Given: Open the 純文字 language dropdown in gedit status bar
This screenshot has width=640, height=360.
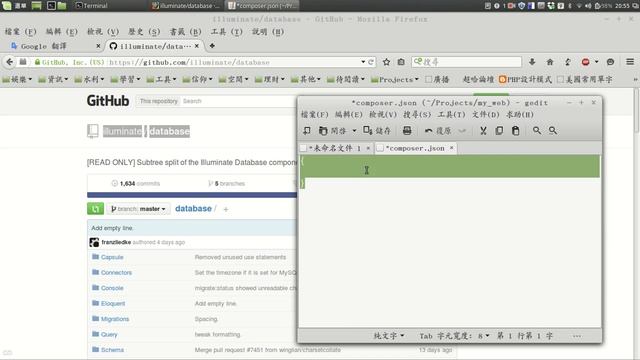Looking at the screenshot, I should [x=389, y=336].
